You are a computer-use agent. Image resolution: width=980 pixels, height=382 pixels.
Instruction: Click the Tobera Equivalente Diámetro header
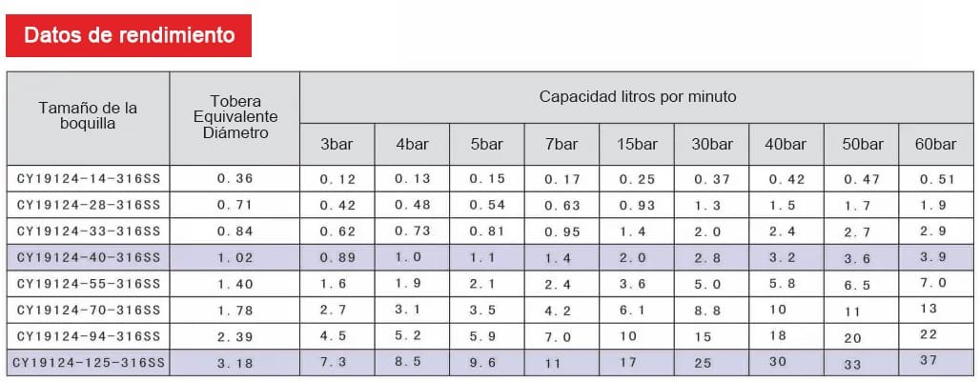click(x=235, y=116)
